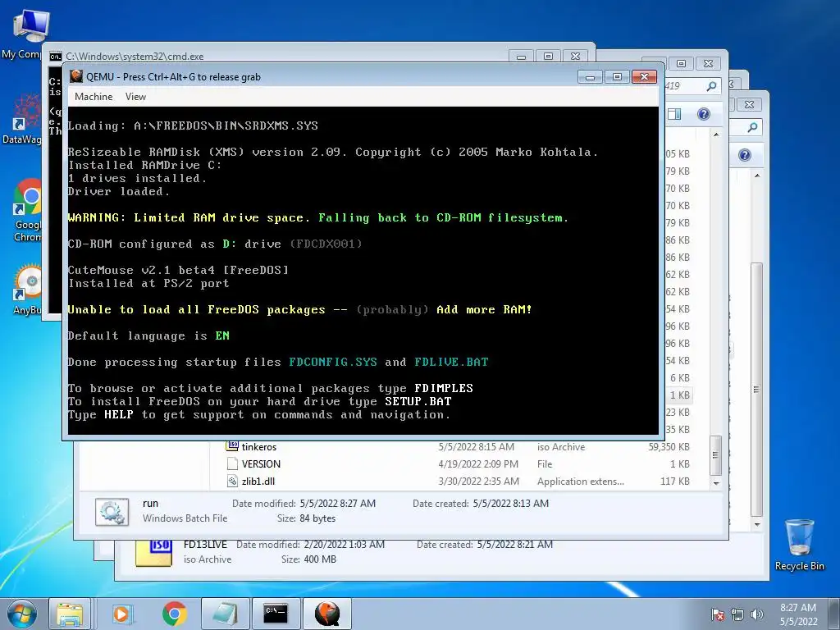Click 'iso Archive' type of tinkeros
The width and height of the screenshot is (840, 630).
click(561, 447)
